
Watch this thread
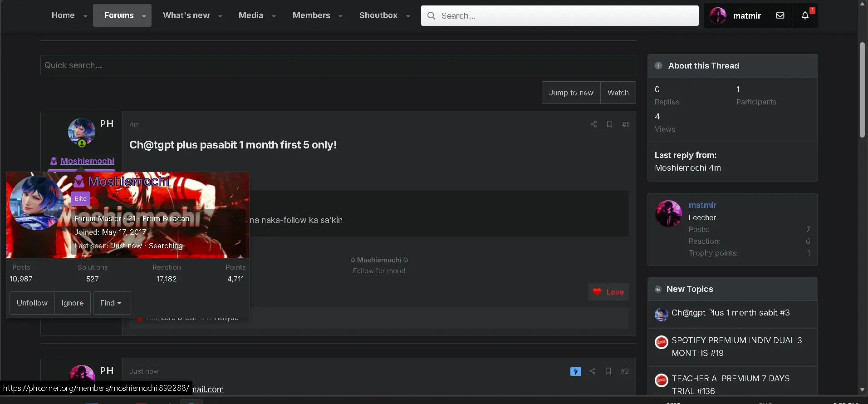pyautogui.click(x=618, y=93)
